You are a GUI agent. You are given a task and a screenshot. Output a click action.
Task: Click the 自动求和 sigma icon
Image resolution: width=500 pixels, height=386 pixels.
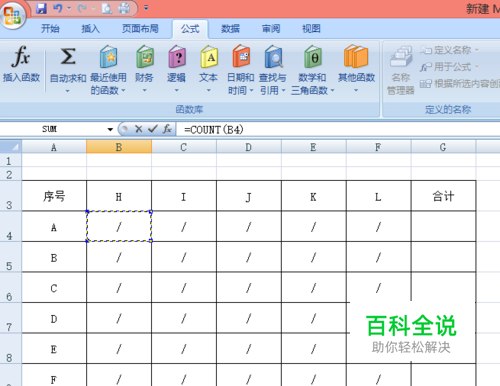pos(68,56)
